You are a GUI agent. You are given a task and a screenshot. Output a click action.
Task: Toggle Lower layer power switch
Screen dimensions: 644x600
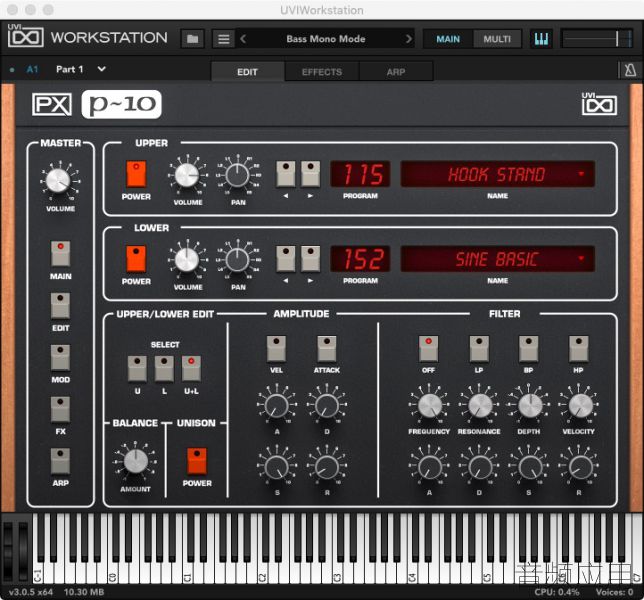(x=136, y=259)
